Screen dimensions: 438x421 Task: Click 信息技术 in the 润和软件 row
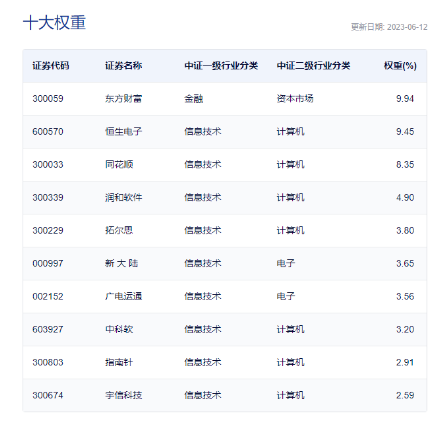(x=203, y=198)
